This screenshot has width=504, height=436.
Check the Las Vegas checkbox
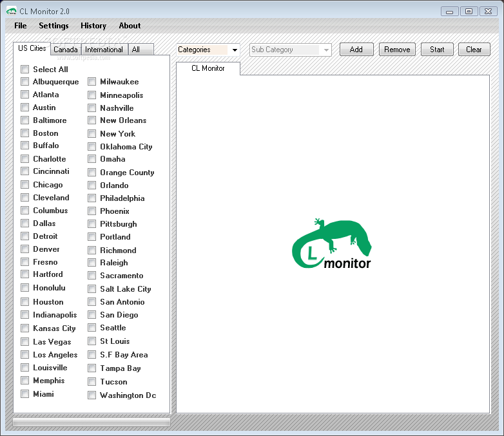tap(24, 341)
